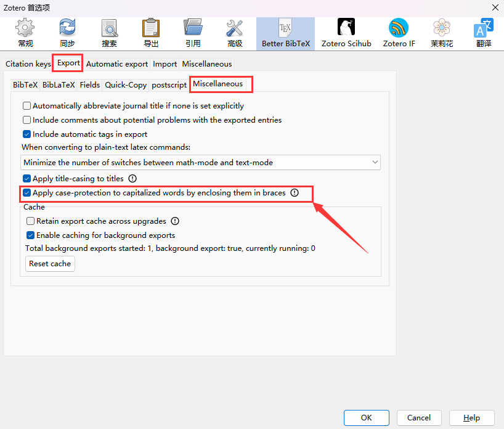Viewport: 504px width, 429px height.
Task: Select the Export Miscellaneous sub-tab
Action: (x=217, y=84)
